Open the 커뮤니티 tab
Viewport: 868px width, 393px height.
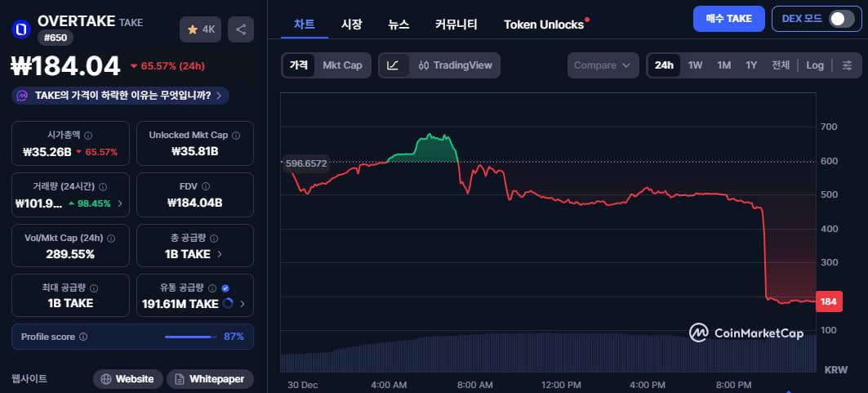pyautogui.click(x=456, y=25)
